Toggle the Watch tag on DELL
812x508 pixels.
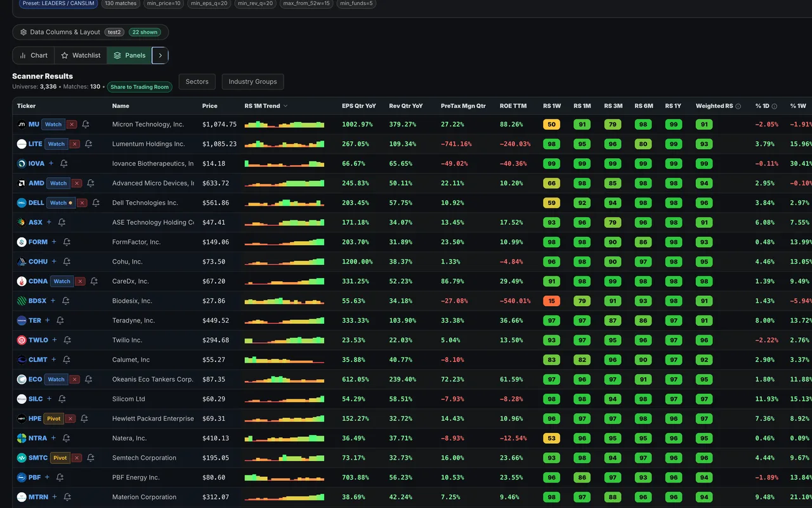click(60, 203)
